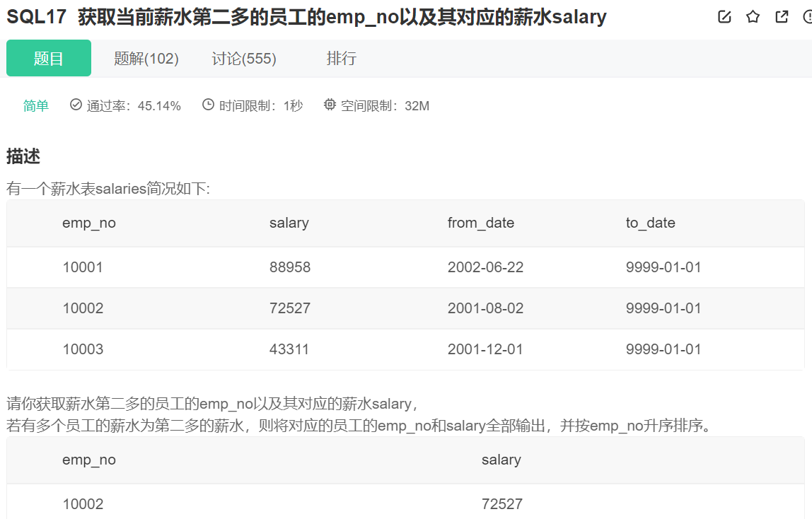Click the 空间限制: 32M text

tap(385, 106)
